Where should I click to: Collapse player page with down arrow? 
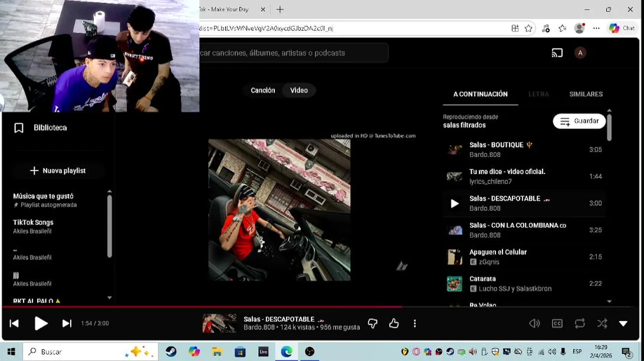(623, 323)
